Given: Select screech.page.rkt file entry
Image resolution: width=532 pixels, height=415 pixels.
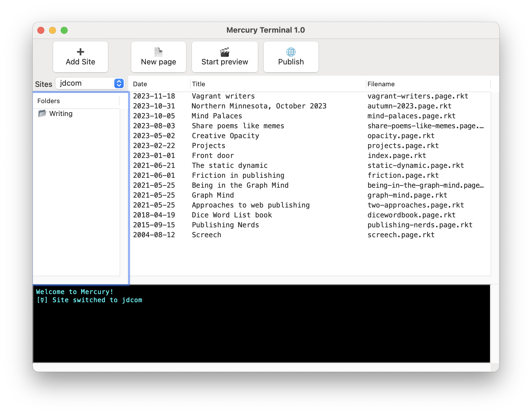Looking at the screenshot, I should tap(401, 235).
